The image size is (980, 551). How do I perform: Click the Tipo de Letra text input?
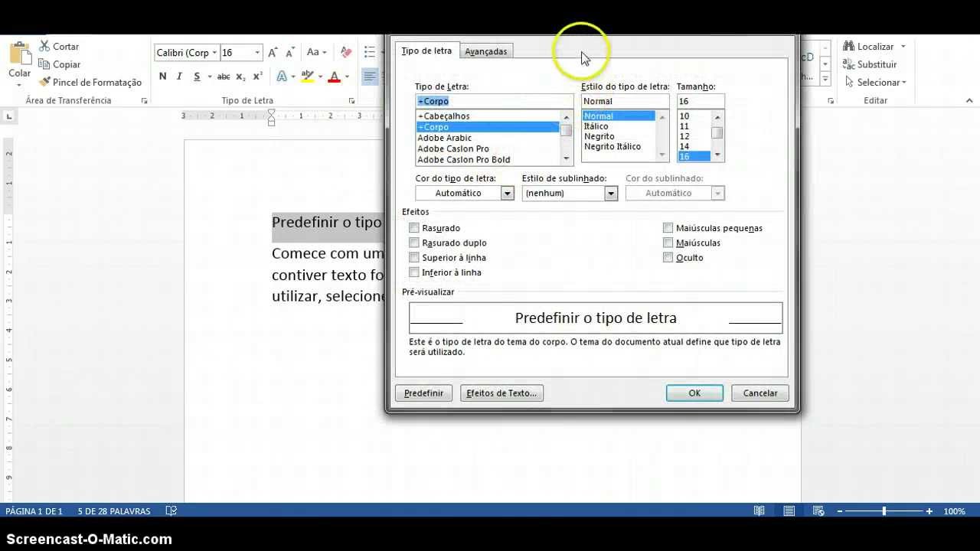click(494, 101)
